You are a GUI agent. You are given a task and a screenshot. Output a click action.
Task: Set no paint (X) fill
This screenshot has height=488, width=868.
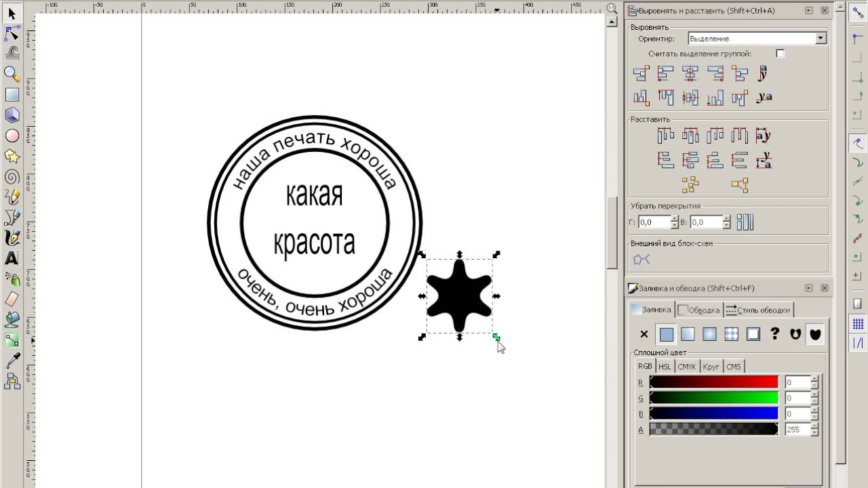644,334
